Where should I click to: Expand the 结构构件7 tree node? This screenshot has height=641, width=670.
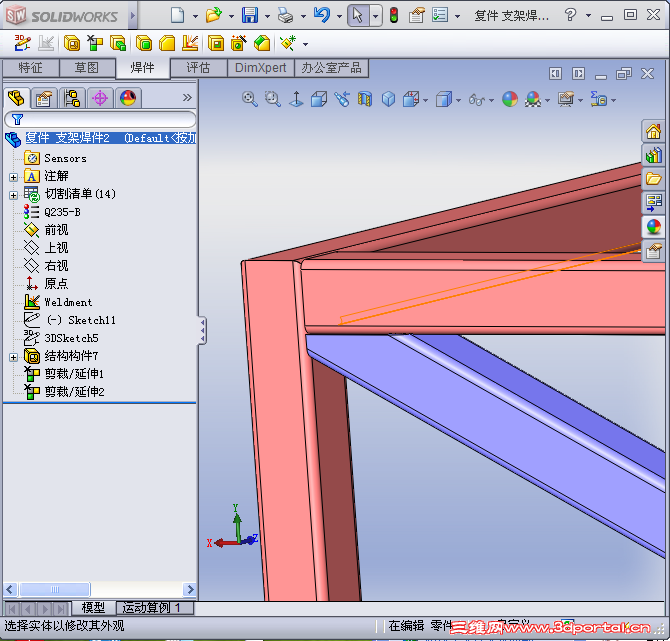click(13, 357)
